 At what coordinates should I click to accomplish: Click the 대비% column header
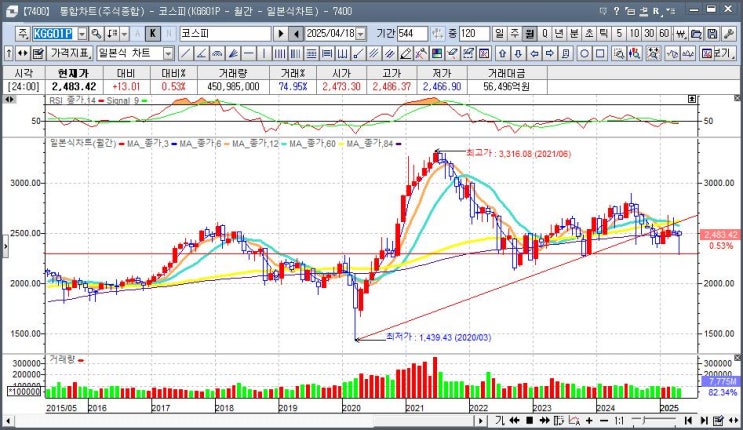173,73
